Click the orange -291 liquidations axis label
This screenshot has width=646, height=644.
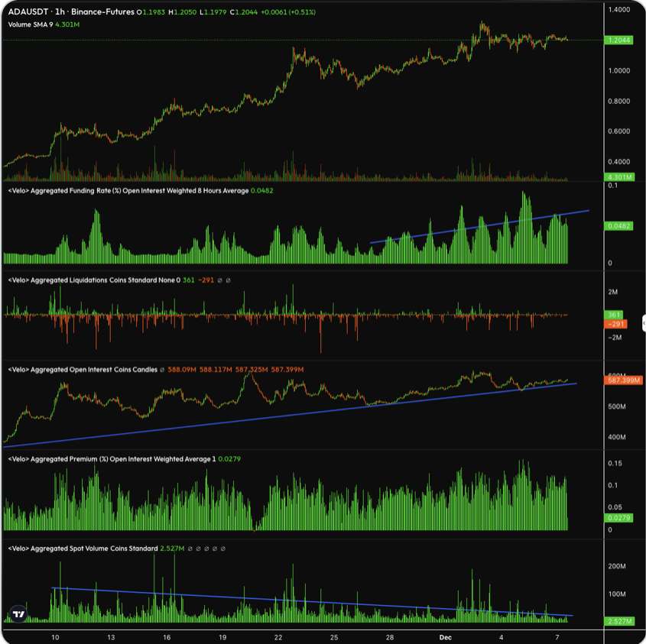[x=615, y=324]
